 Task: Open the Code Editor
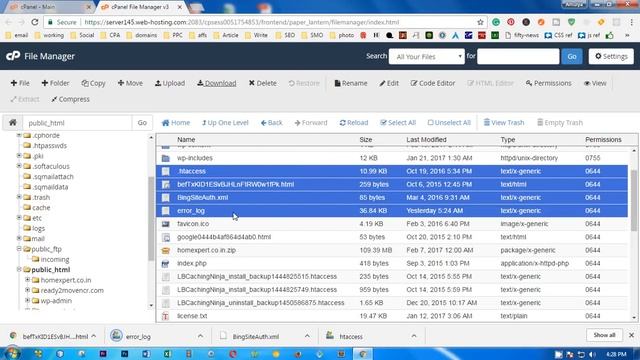433,83
